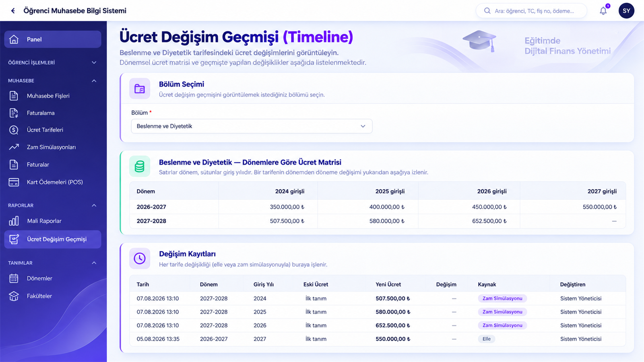Open the Bölüm dropdown Beslenme ve Diyetetik
Screen dimensions: 644x362
coord(252,126)
